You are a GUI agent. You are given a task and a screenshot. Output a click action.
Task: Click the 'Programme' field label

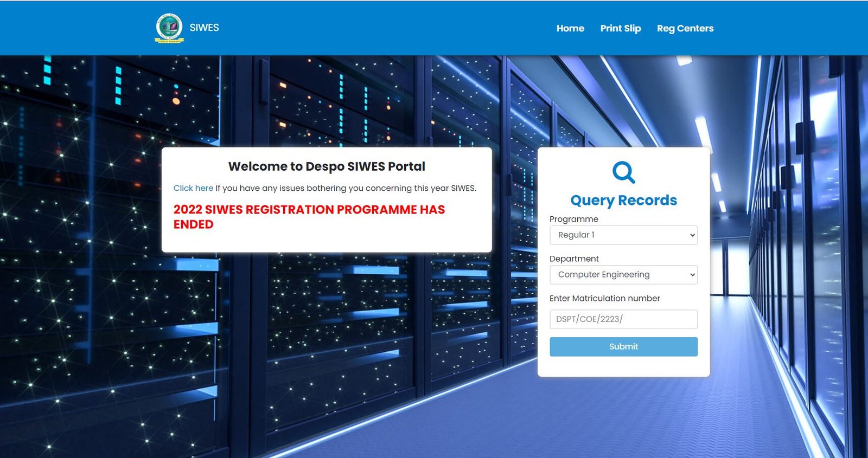click(573, 219)
